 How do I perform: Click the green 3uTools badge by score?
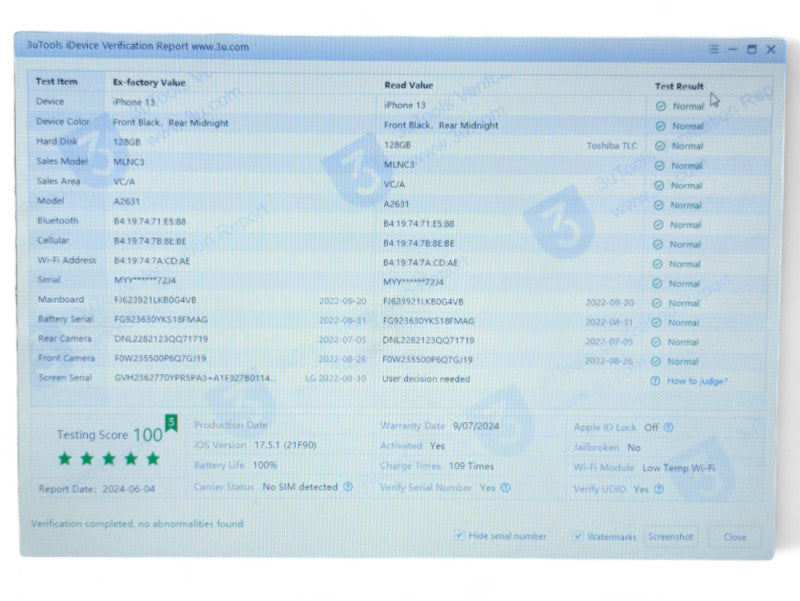(171, 423)
